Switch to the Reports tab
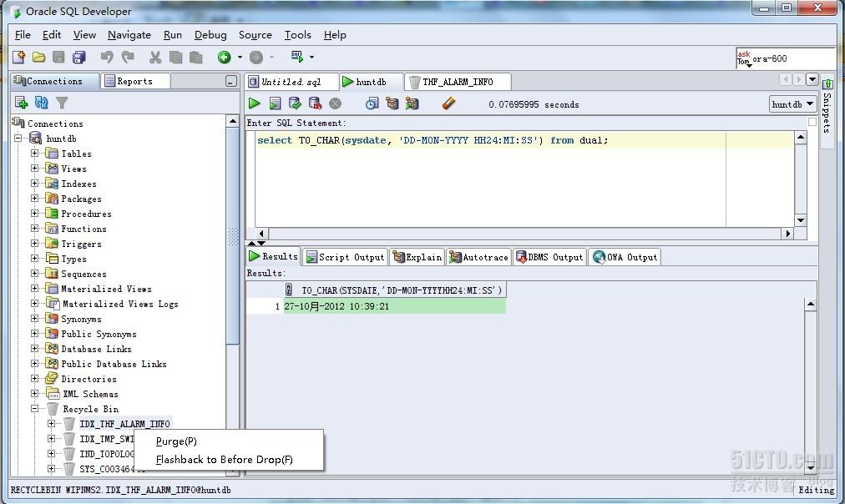The height and width of the screenshot is (504, 845). pyautogui.click(x=134, y=81)
